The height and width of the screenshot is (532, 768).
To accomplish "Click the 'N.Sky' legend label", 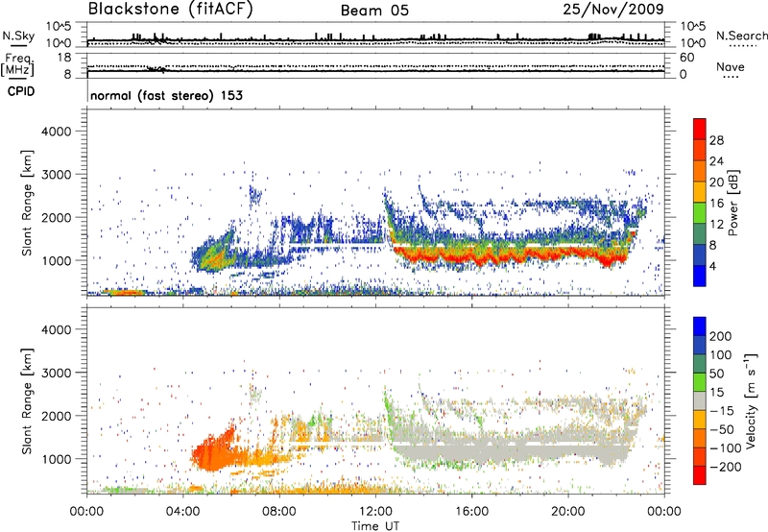I will pos(18,36).
